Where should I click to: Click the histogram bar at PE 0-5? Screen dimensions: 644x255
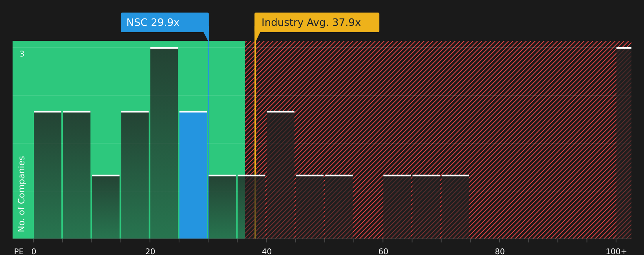click(x=48, y=175)
